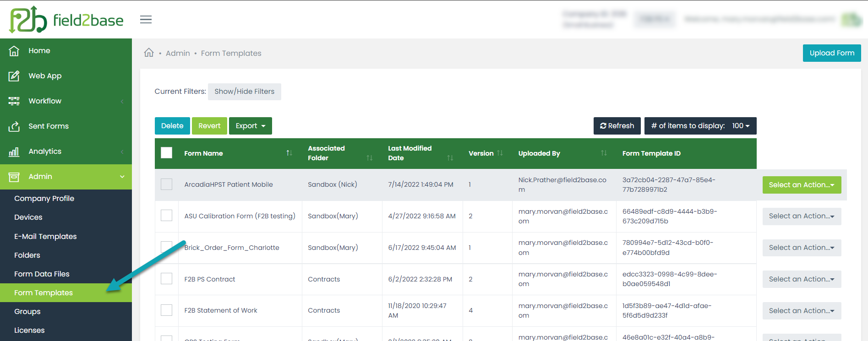Check the F2B Statement of Work checkbox

point(167,310)
